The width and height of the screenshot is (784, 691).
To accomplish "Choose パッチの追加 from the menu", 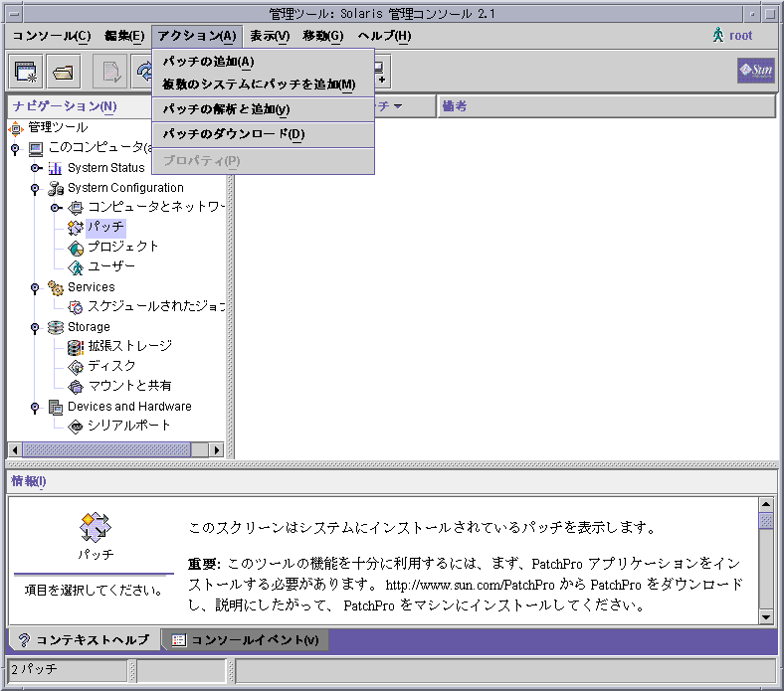I will coord(263,62).
